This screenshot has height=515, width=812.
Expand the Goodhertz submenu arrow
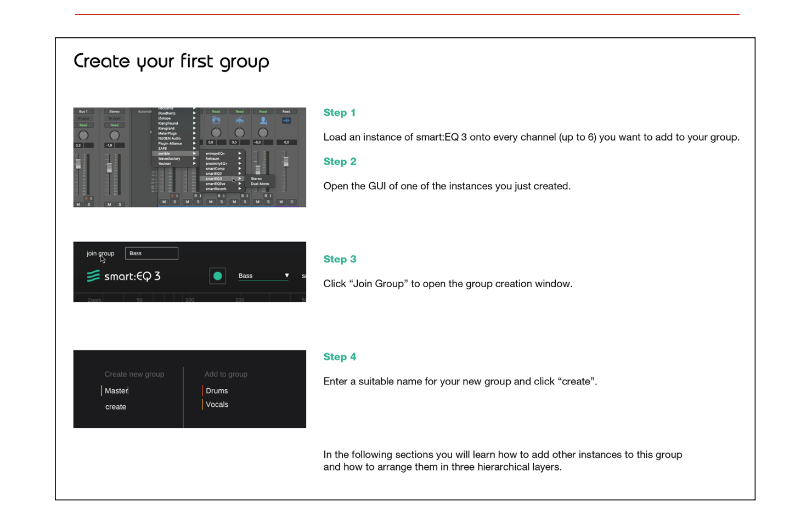pyautogui.click(x=194, y=113)
